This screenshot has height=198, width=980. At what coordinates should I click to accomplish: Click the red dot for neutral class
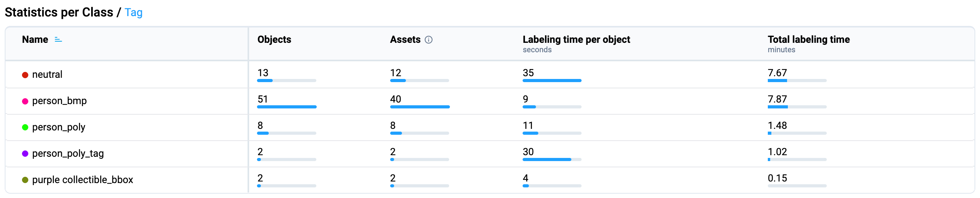tap(25, 75)
